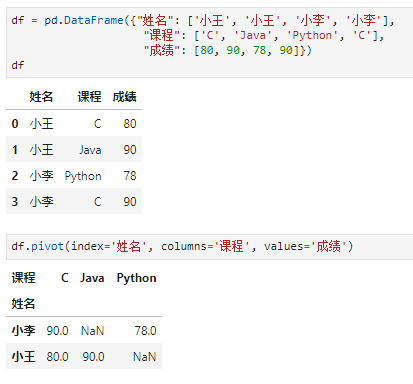Viewport: 413px width, 384px height.
Task: Click the 小王 row label in pivot table
Action: point(23,357)
